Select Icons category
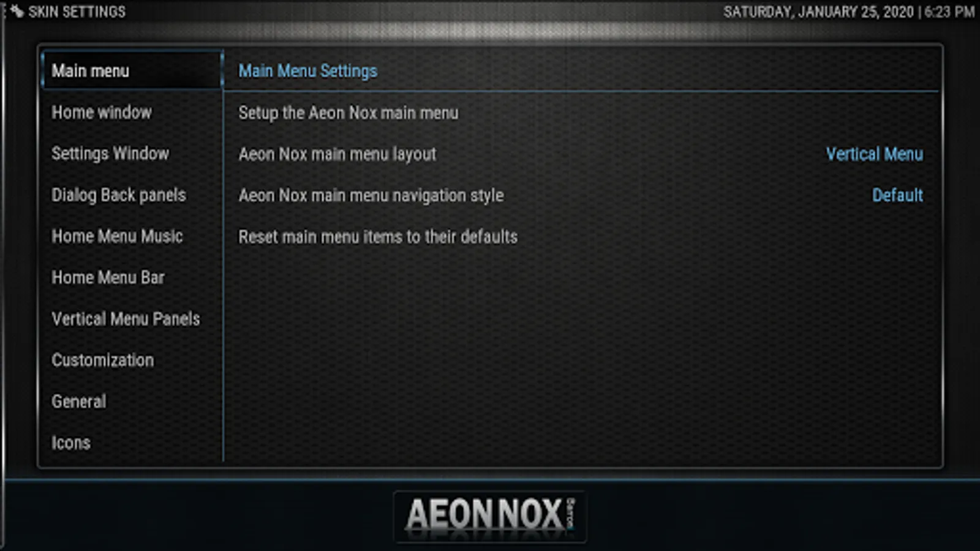The image size is (980, 551). pos(132,442)
